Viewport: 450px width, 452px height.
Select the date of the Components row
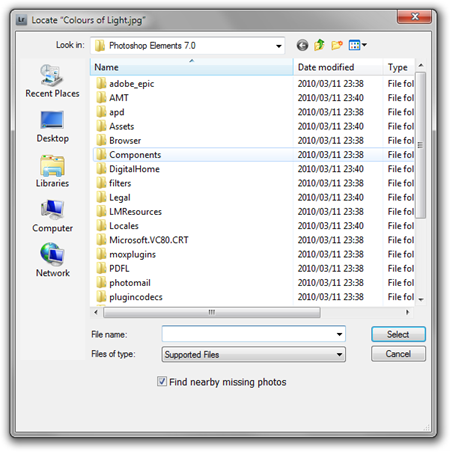[x=330, y=155]
